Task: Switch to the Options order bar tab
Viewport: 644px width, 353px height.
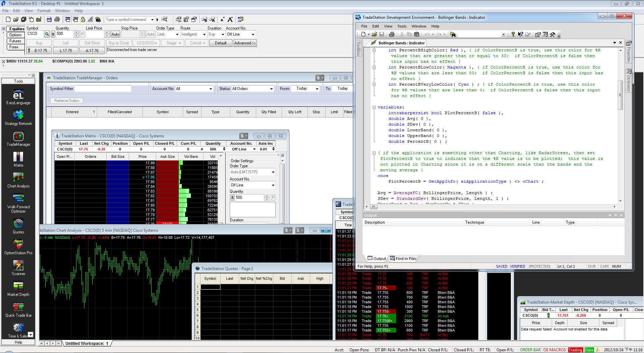Action: pos(15,35)
